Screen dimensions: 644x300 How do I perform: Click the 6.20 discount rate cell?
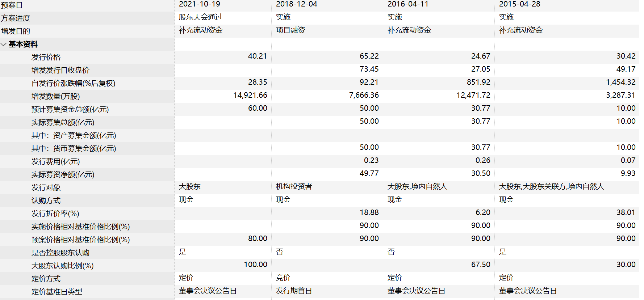pyautogui.click(x=483, y=212)
